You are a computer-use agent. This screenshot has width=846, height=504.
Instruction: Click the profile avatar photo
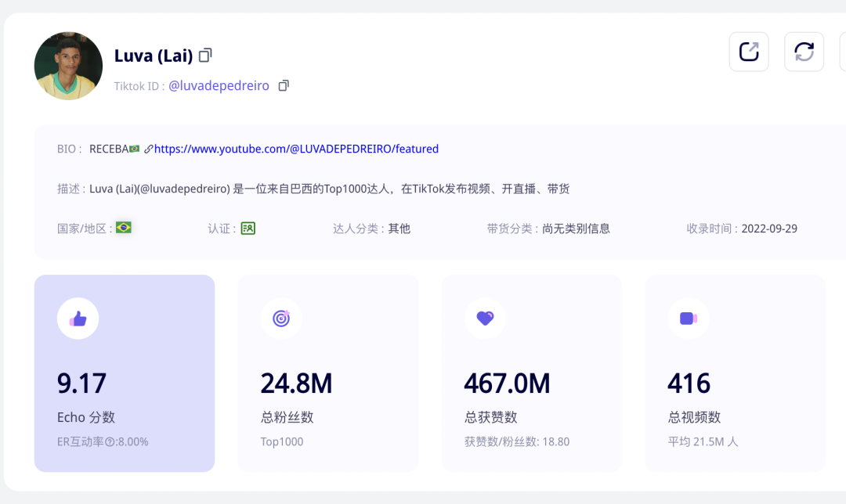68,66
